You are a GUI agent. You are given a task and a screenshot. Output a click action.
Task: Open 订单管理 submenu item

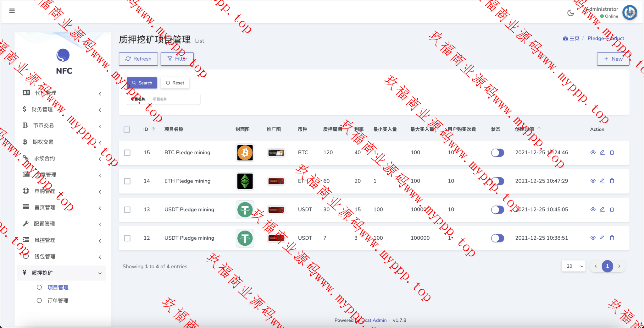(x=58, y=301)
